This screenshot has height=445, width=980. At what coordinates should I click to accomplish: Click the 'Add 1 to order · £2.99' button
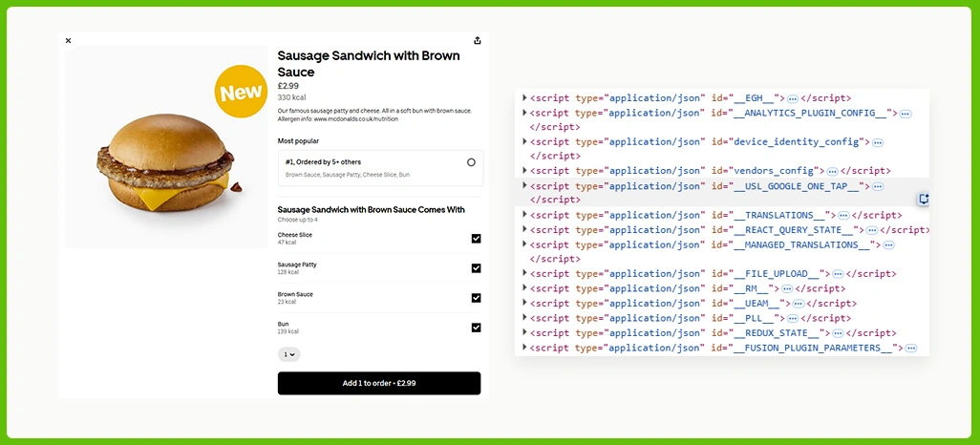379,383
